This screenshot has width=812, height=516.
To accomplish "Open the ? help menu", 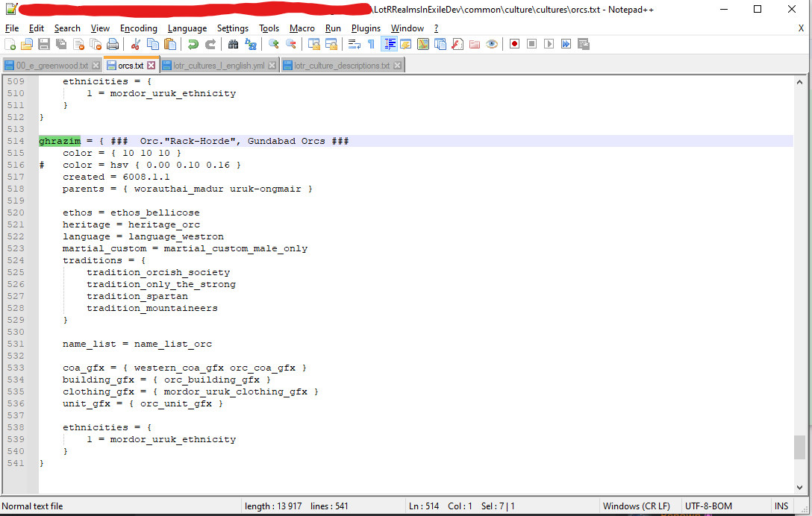I will tap(436, 28).
